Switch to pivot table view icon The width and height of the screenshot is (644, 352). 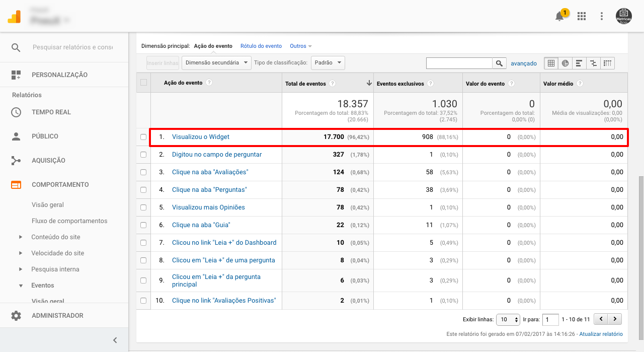point(607,63)
